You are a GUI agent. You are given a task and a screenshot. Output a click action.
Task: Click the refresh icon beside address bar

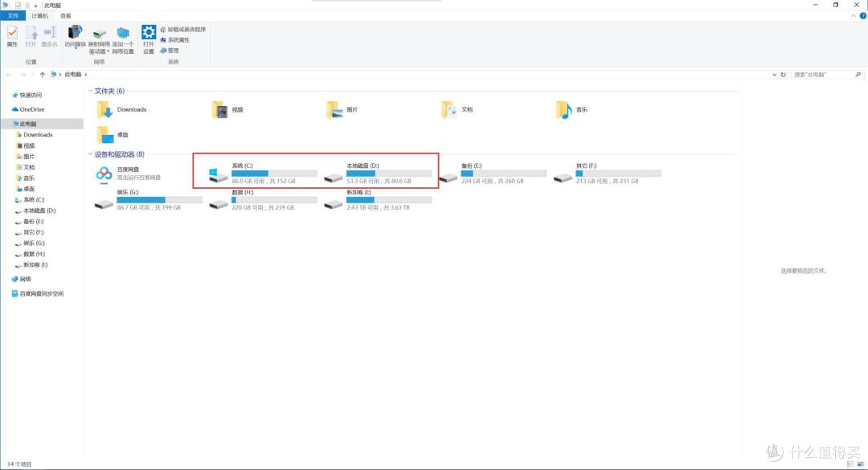pos(784,74)
